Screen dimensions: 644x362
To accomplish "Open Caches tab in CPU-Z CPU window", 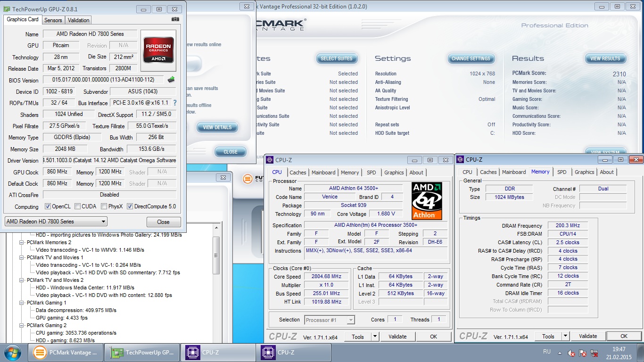I will [x=297, y=173].
